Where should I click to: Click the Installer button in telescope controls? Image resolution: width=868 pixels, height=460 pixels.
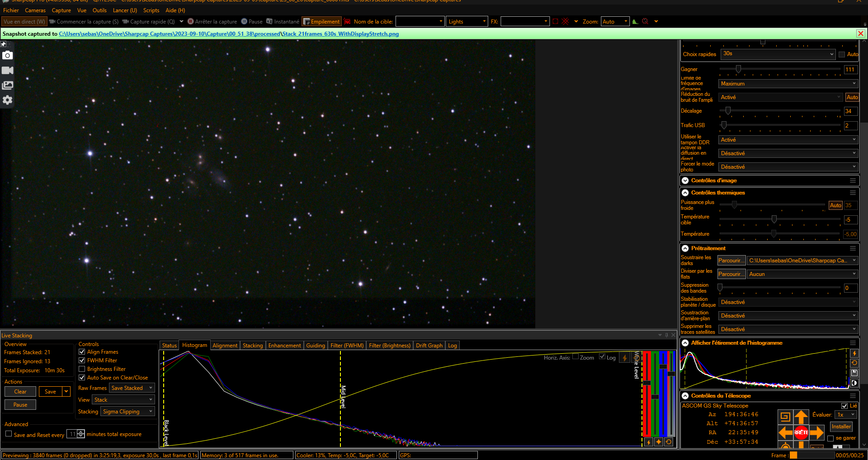[x=841, y=427]
